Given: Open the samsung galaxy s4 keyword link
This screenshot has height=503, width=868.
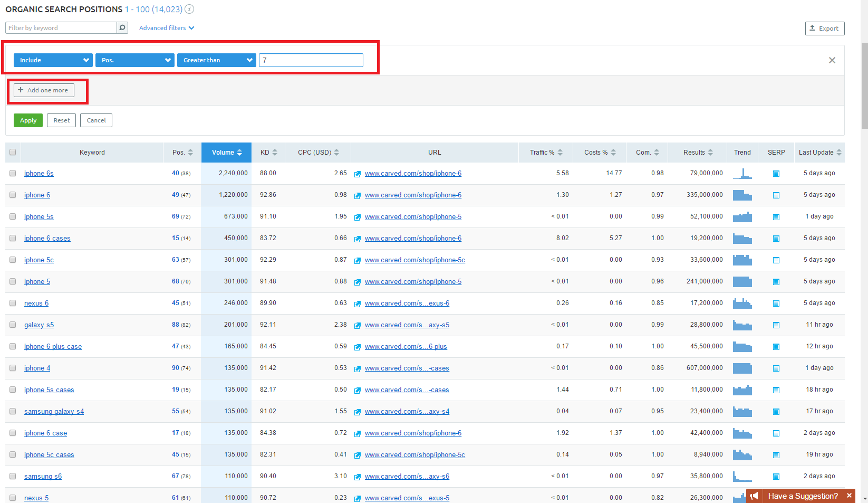Looking at the screenshot, I should click(54, 412).
